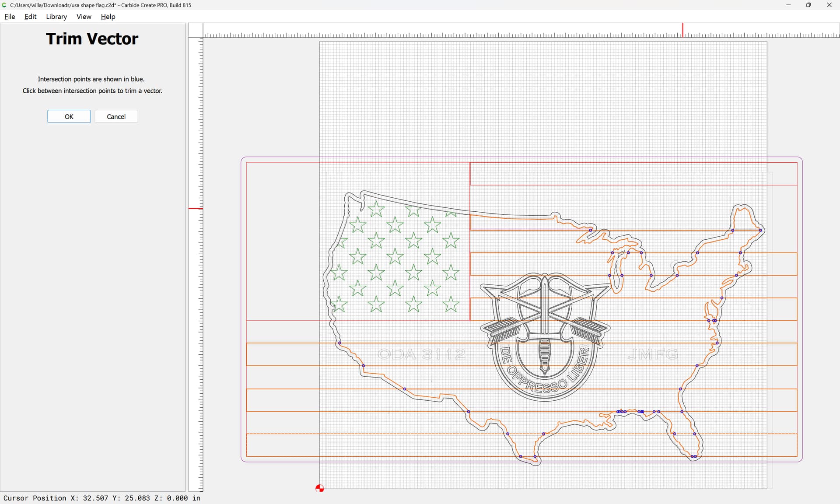Click the Carbide Create app icon in title bar

coord(4,5)
